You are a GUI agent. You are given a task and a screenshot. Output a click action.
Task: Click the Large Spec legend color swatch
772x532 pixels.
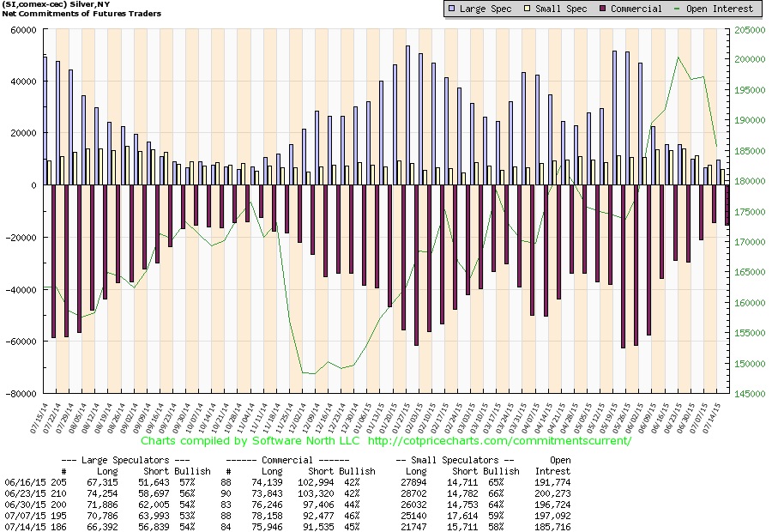click(x=452, y=9)
